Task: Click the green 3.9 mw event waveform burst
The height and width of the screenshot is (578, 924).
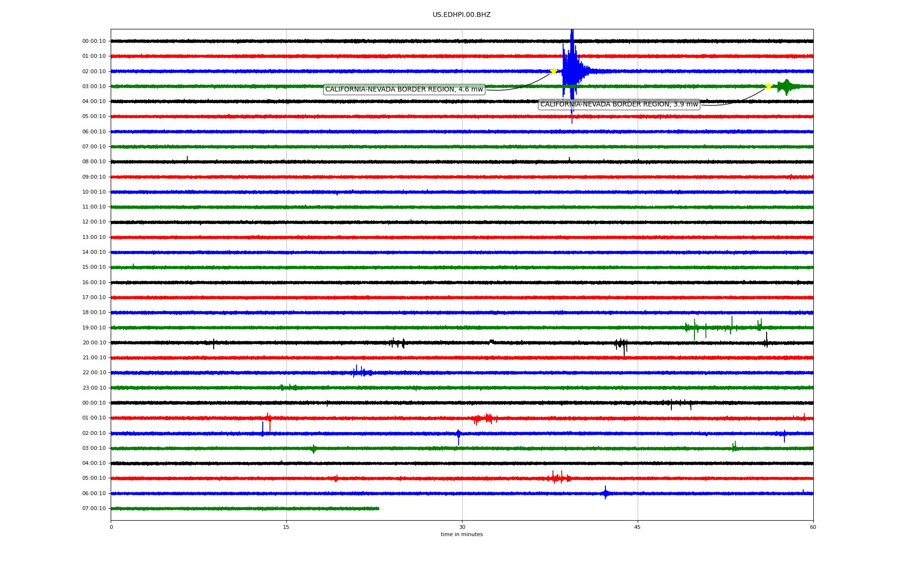Action: coord(786,87)
